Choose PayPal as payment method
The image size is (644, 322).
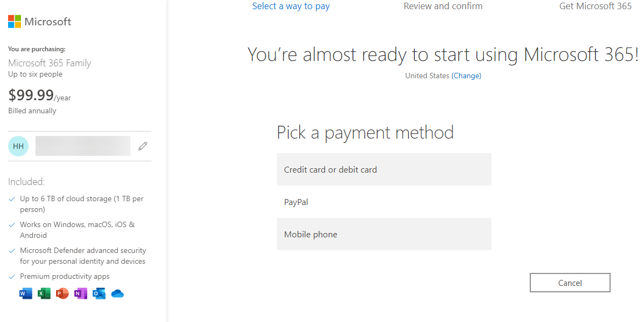(x=384, y=202)
